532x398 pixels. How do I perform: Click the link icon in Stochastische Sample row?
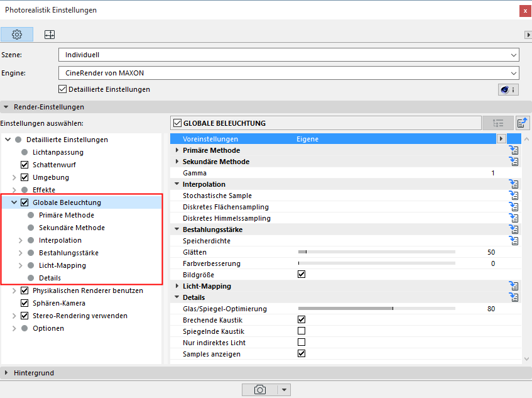[514, 195]
